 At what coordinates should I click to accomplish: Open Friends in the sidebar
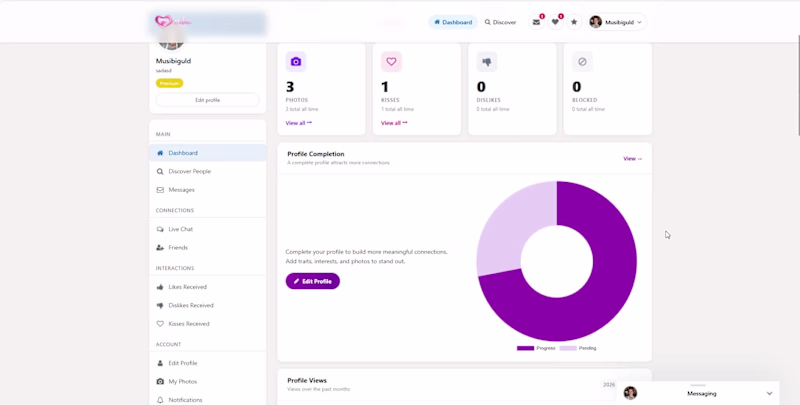click(x=208, y=247)
